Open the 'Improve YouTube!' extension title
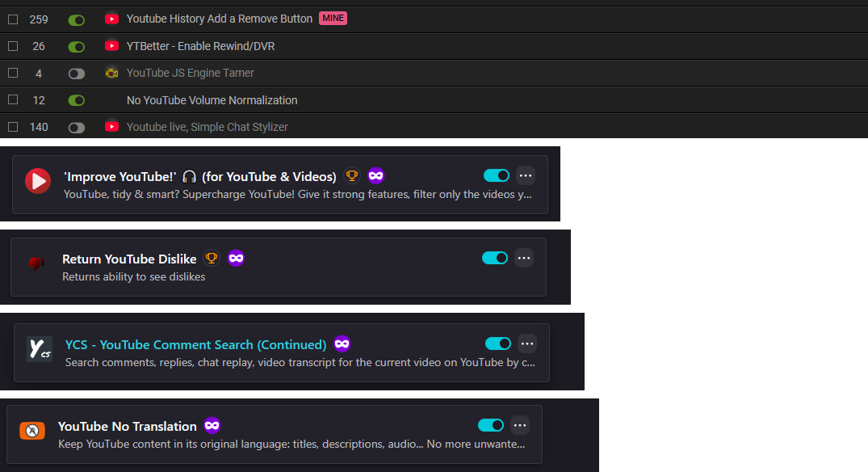The width and height of the screenshot is (868, 472). pos(199,176)
